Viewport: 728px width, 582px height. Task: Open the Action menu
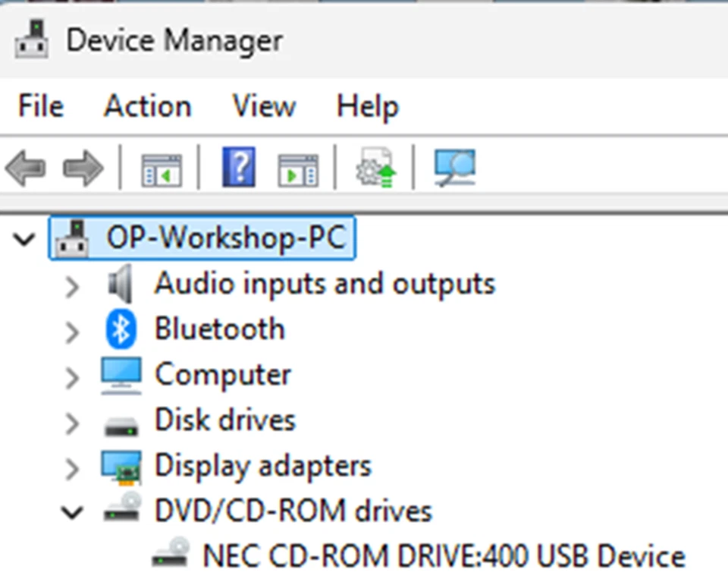click(147, 106)
